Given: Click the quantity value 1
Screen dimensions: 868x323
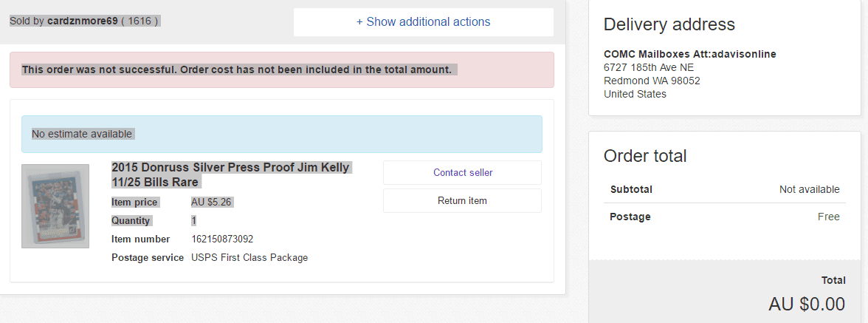Looking at the screenshot, I should [x=193, y=220].
